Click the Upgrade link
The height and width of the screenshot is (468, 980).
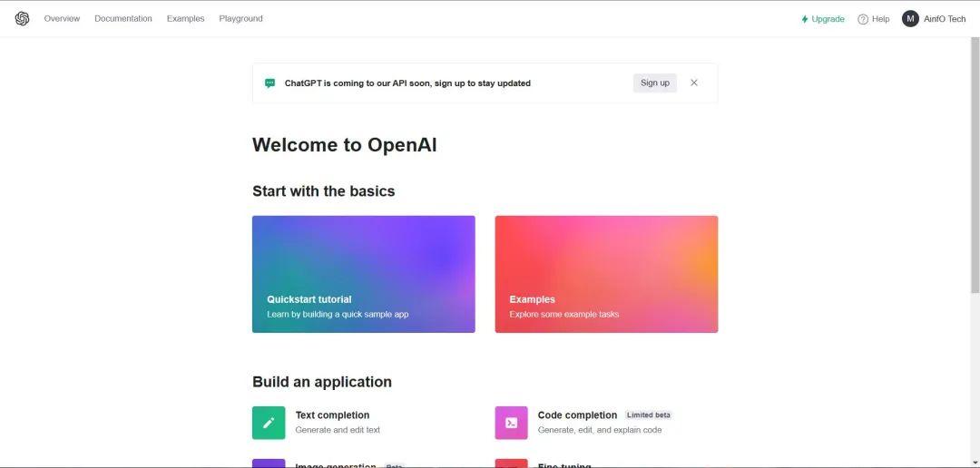coord(822,19)
